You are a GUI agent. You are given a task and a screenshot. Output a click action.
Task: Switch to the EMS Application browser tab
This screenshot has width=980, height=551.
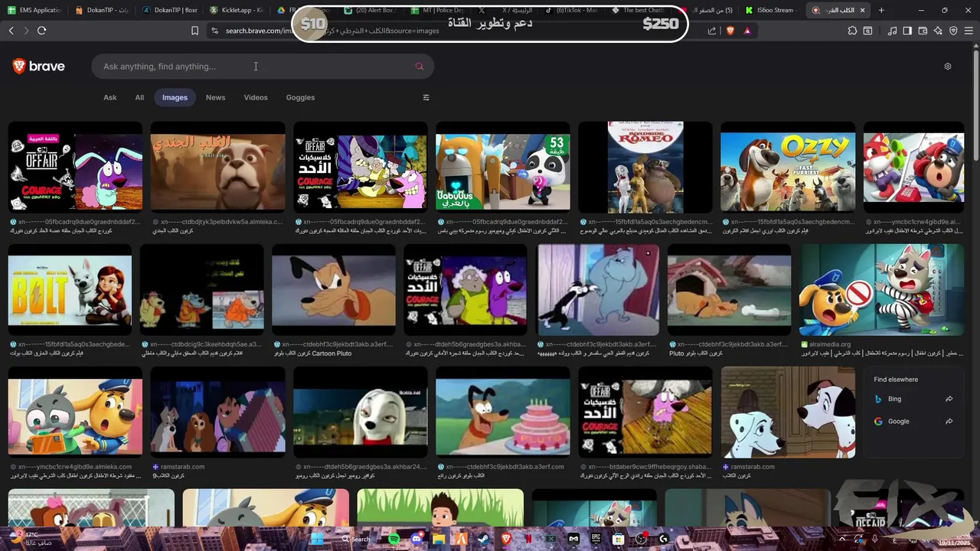click(35, 10)
